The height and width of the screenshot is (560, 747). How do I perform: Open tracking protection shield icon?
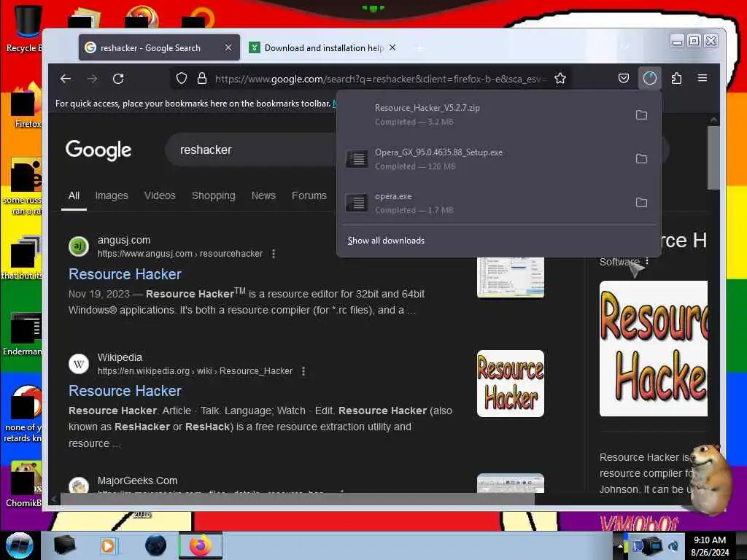point(182,79)
